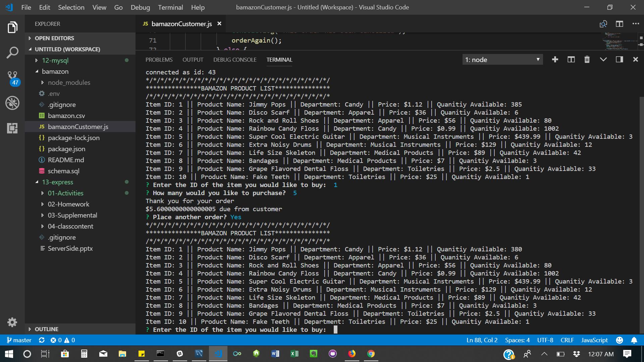This screenshot has height=362, width=644.
Task: Kill terminal with trash icon
Action: point(587,60)
